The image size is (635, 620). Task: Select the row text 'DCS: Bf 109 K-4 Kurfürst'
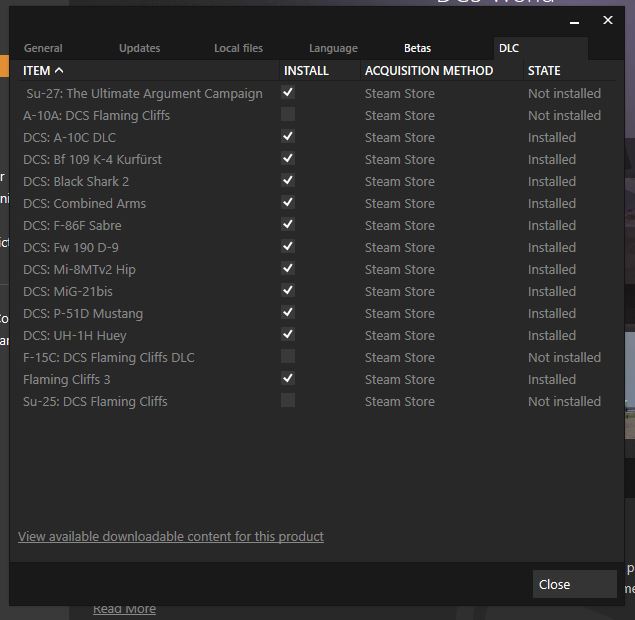(x=92, y=160)
